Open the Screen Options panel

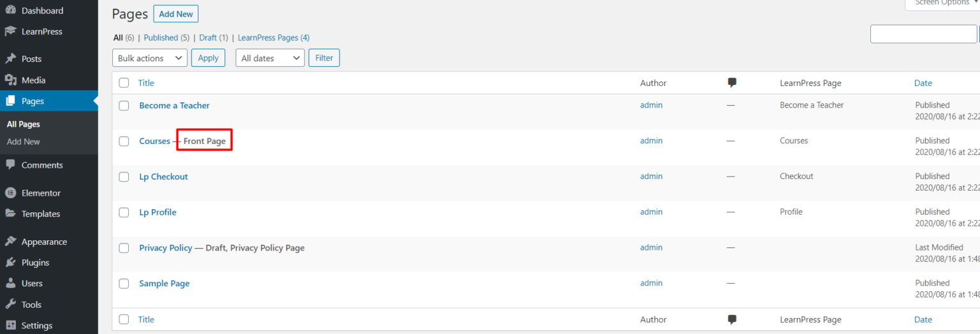click(x=942, y=3)
